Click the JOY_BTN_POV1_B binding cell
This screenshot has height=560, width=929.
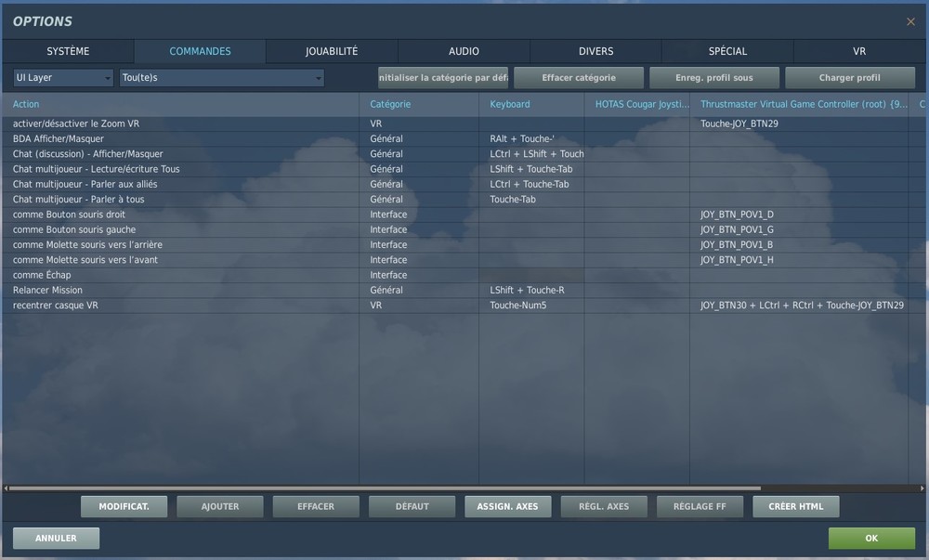pyautogui.click(x=799, y=244)
